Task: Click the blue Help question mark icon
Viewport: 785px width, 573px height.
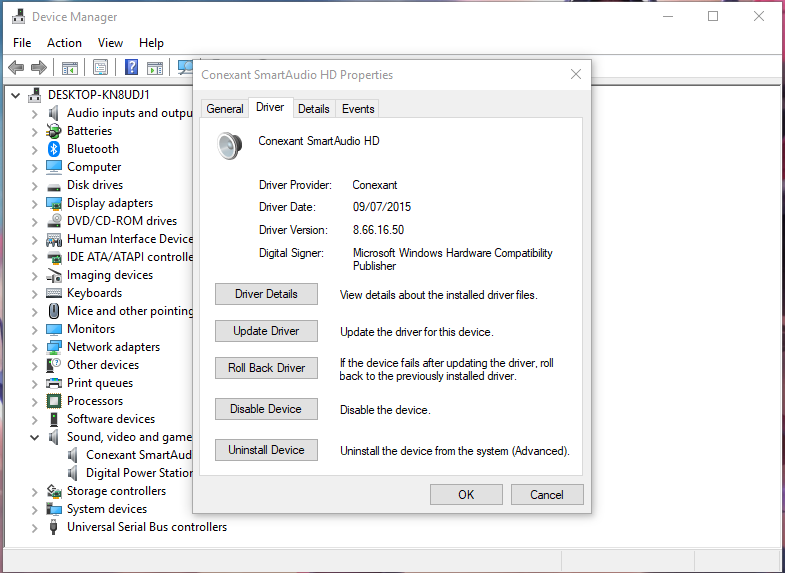Action: click(131, 67)
